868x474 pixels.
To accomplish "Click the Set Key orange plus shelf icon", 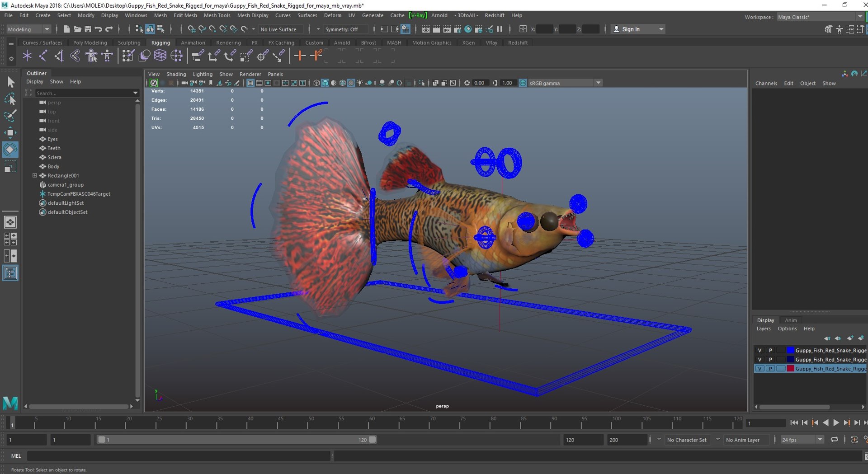I will pos(299,56).
